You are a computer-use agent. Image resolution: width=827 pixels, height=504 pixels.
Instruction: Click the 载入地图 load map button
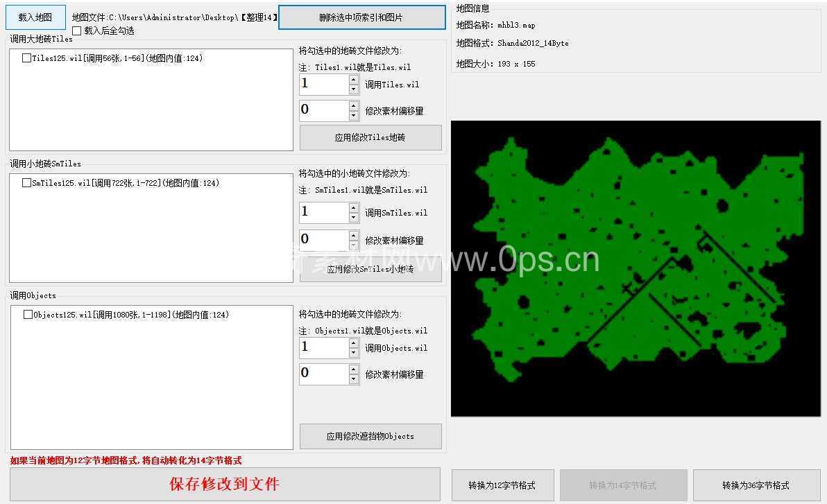point(35,17)
